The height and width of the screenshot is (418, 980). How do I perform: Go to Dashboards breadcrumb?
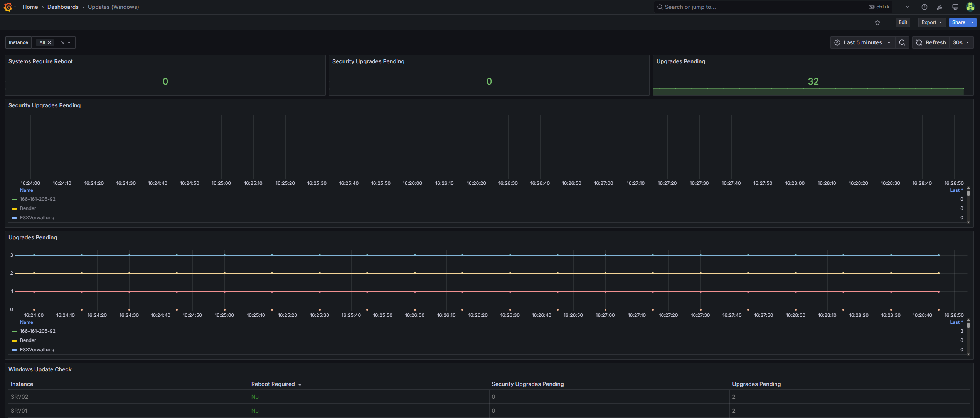[x=63, y=7]
